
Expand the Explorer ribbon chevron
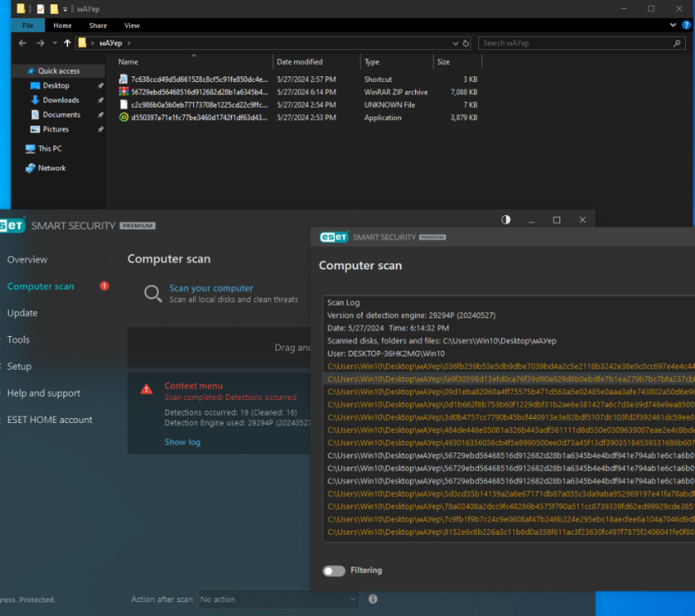(673, 25)
